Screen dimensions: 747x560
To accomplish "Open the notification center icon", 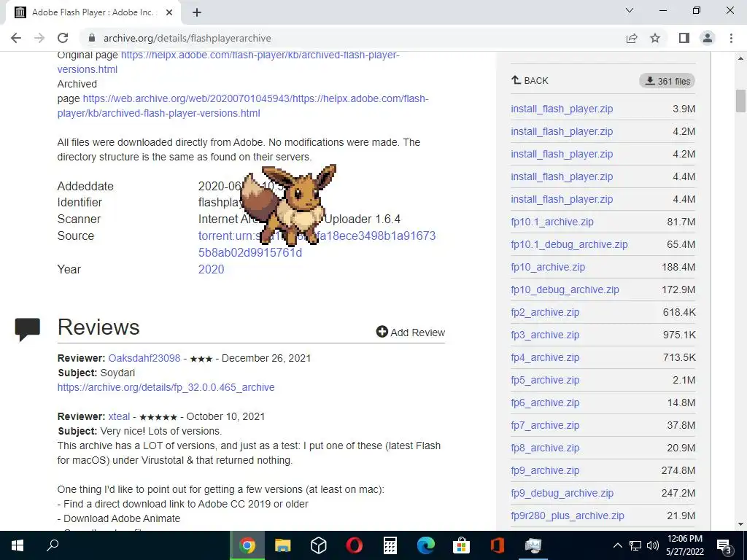I will point(724,546).
